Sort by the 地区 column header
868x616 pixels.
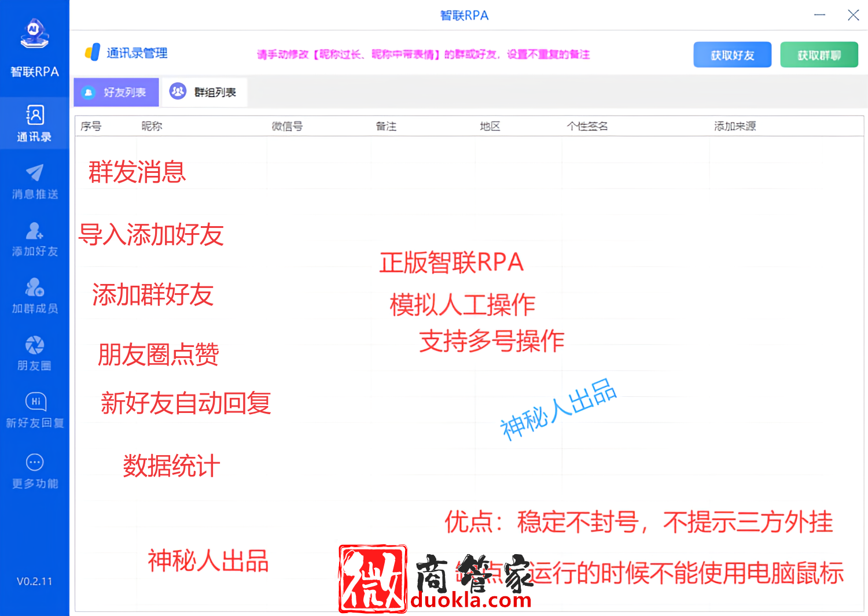490,126
